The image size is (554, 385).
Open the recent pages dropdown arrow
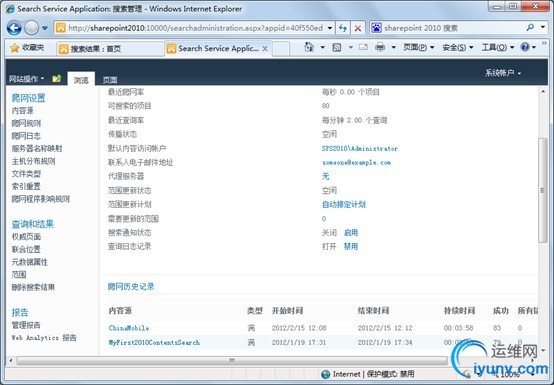click(45, 28)
